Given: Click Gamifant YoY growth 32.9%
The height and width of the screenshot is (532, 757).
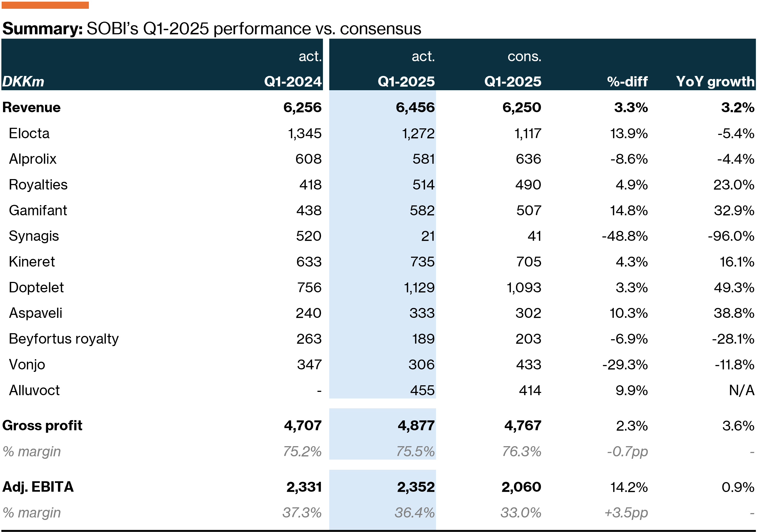Looking at the screenshot, I should 734,210.
